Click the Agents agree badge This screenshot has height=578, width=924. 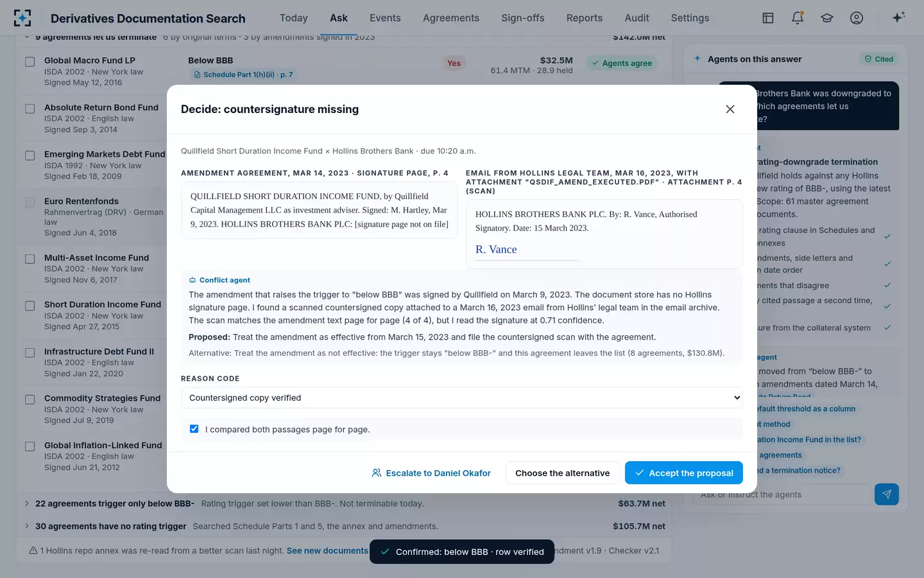click(x=622, y=63)
